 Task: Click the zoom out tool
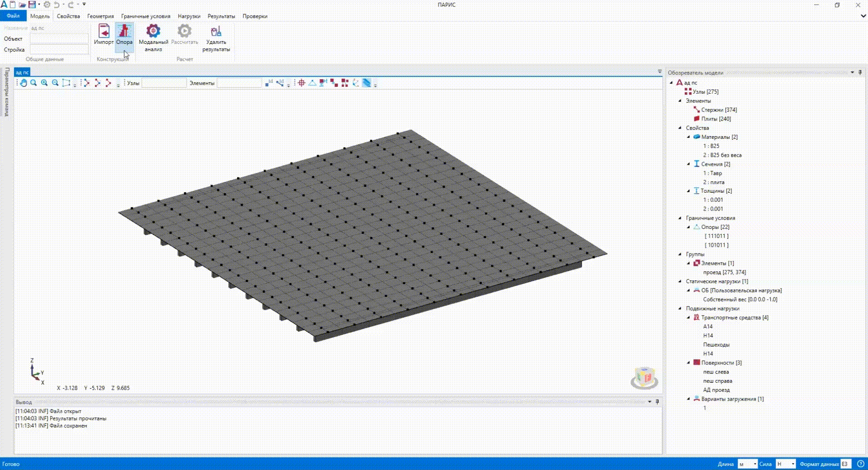tap(55, 83)
